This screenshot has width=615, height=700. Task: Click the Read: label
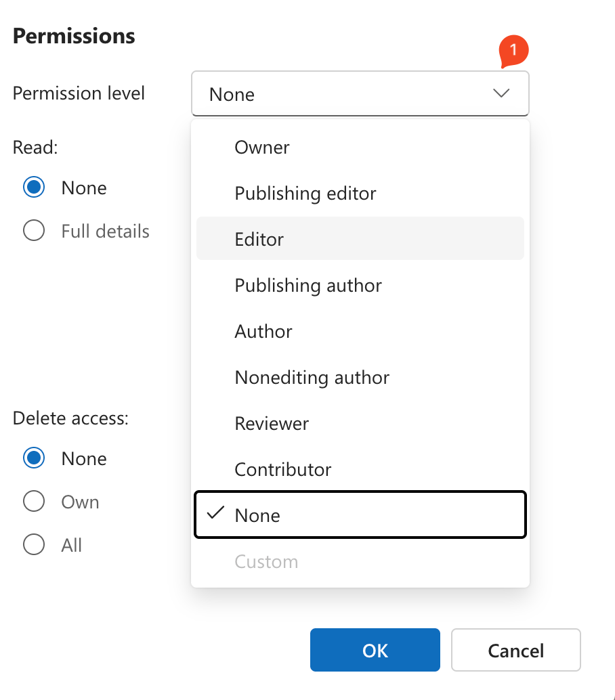pyautogui.click(x=35, y=148)
